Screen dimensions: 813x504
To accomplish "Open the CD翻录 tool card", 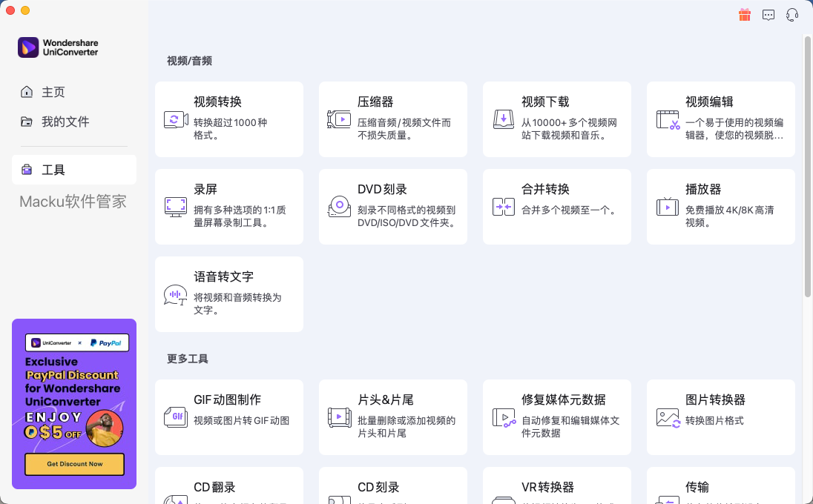I will pos(229,485).
